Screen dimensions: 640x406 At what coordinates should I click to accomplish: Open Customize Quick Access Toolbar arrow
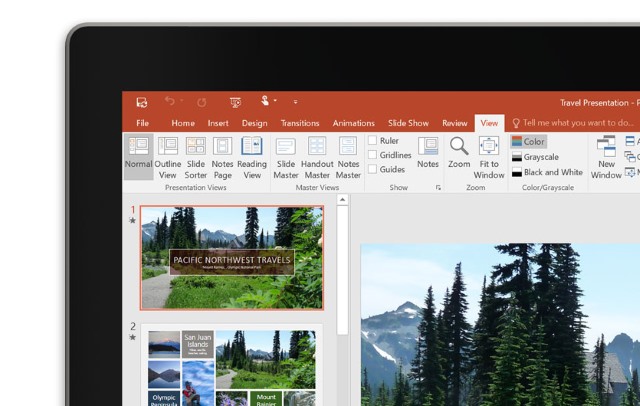point(296,102)
